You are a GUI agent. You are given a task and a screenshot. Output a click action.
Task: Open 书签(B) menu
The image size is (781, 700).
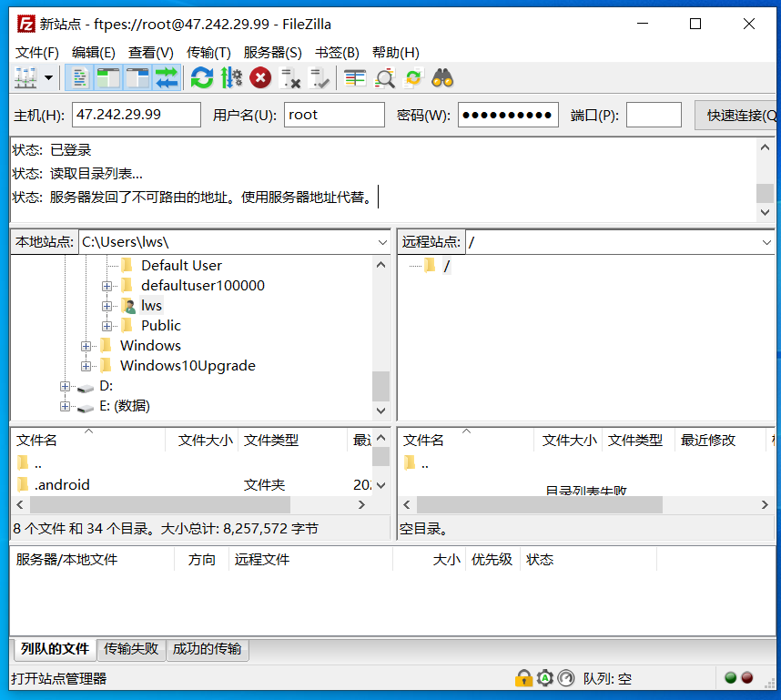pyautogui.click(x=337, y=52)
